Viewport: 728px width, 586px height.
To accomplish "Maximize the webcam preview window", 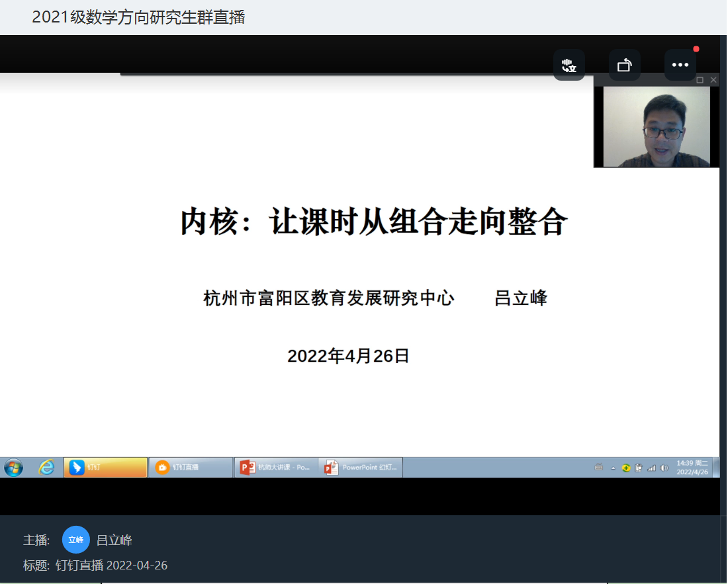I will tap(700, 80).
